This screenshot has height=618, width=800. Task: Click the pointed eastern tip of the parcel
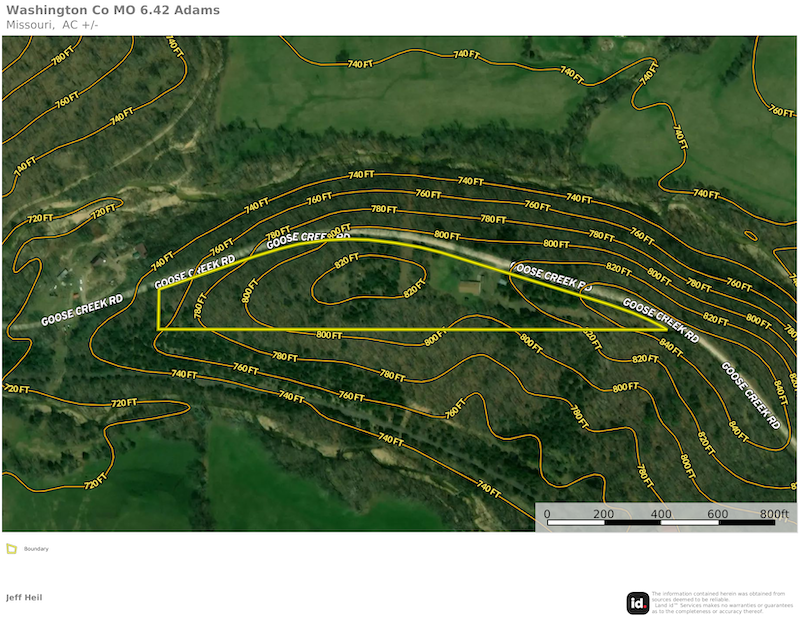click(x=667, y=327)
